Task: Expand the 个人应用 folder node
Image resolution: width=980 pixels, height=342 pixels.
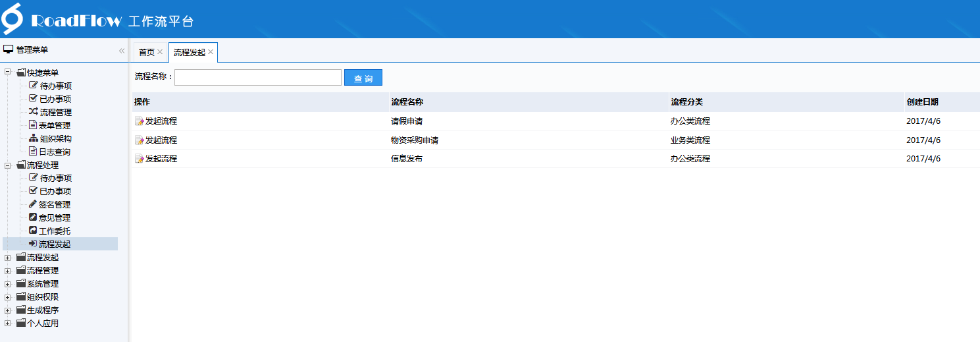Action: pos(8,323)
